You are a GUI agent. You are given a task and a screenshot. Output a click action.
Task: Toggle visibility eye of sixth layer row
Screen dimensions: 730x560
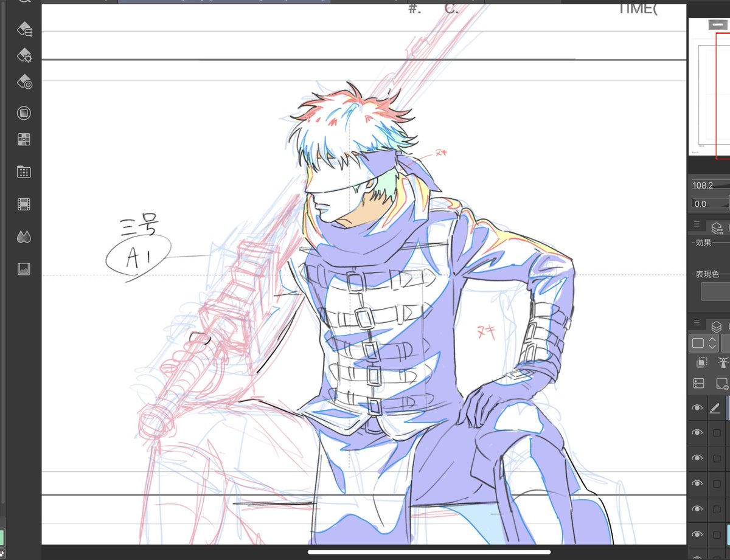tap(697, 534)
